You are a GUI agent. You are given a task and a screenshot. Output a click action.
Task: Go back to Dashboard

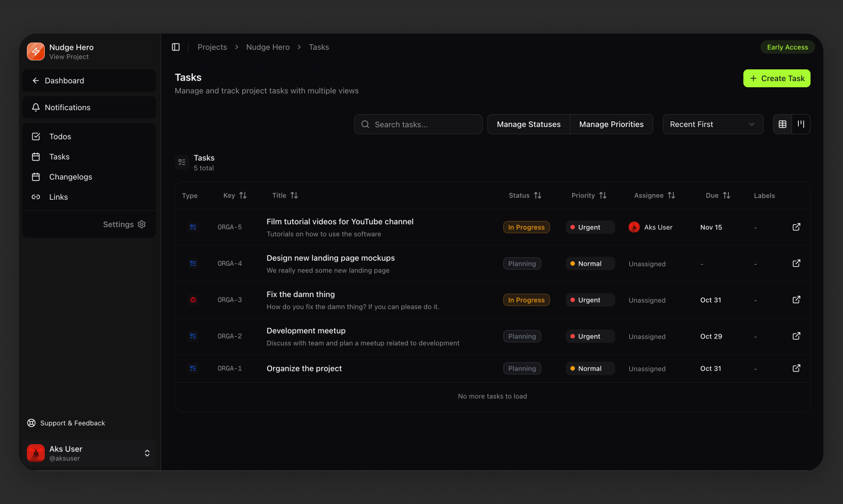[x=89, y=81]
